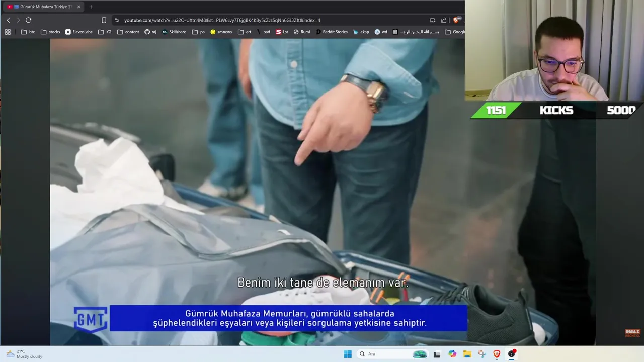Click the webcam overlay of the streamer

[x=554, y=50]
